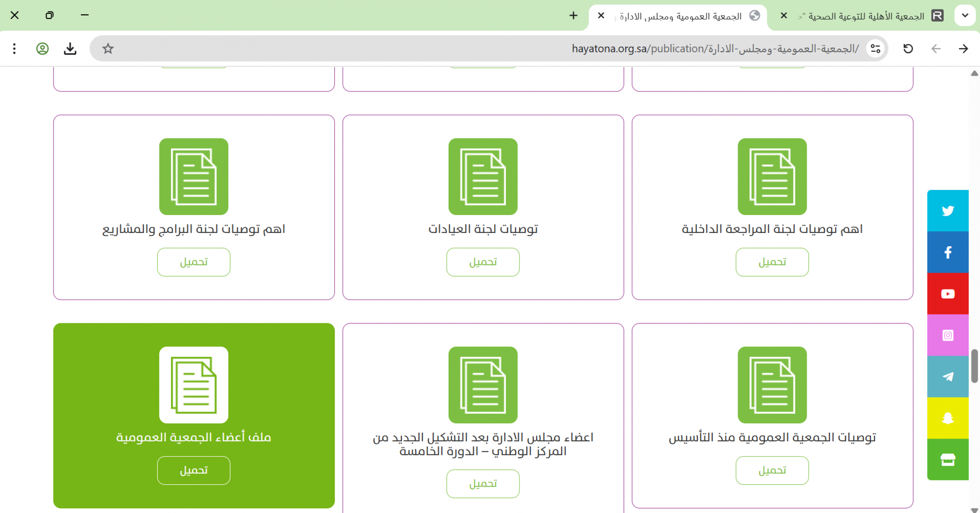Bookmark this page with the star icon
The width and height of the screenshot is (980, 513).
(108, 49)
